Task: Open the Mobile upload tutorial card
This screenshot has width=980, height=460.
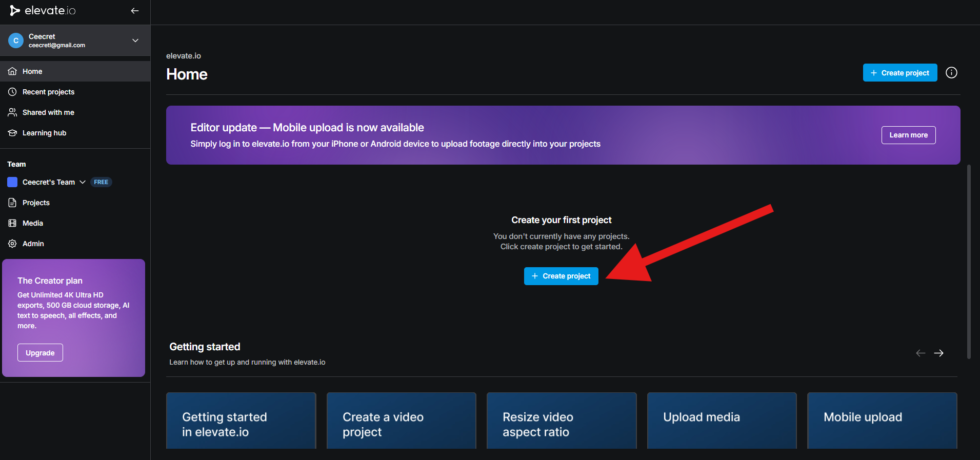Action: coord(882,421)
